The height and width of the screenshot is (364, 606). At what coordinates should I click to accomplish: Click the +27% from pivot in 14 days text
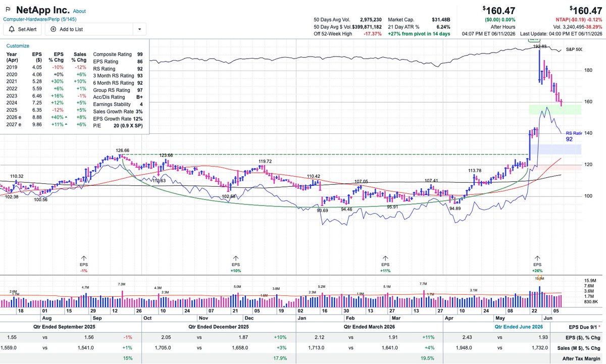pyautogui.click(x=418, y=33)
